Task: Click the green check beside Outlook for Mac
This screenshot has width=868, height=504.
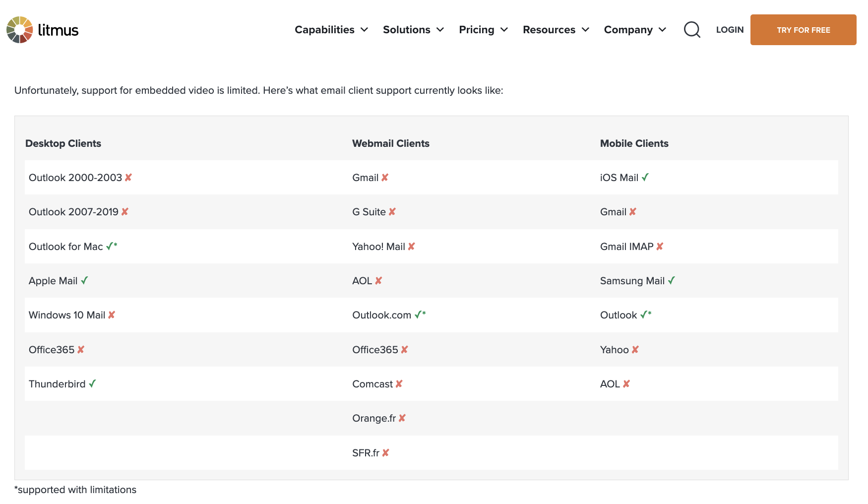Action: point(110,247)
